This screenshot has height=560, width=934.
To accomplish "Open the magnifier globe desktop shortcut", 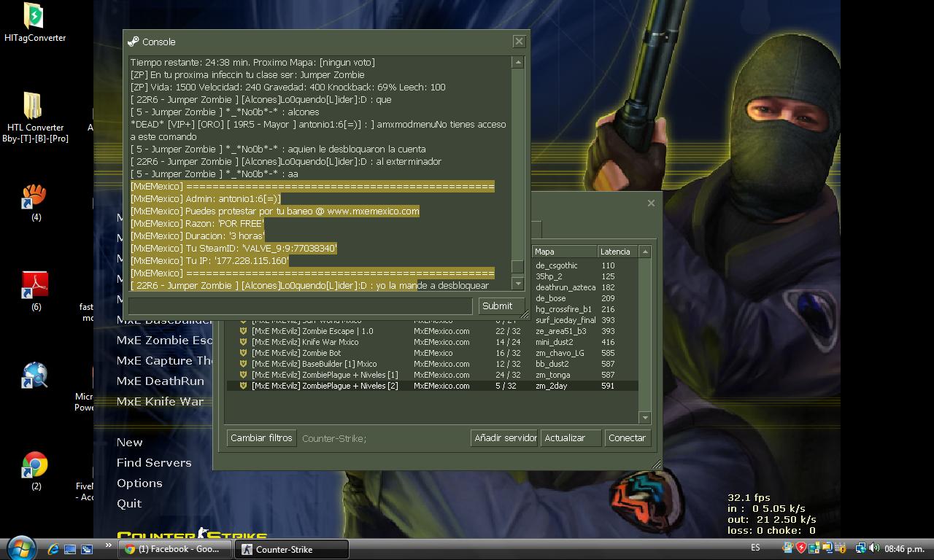I will (x=34, y=376).
